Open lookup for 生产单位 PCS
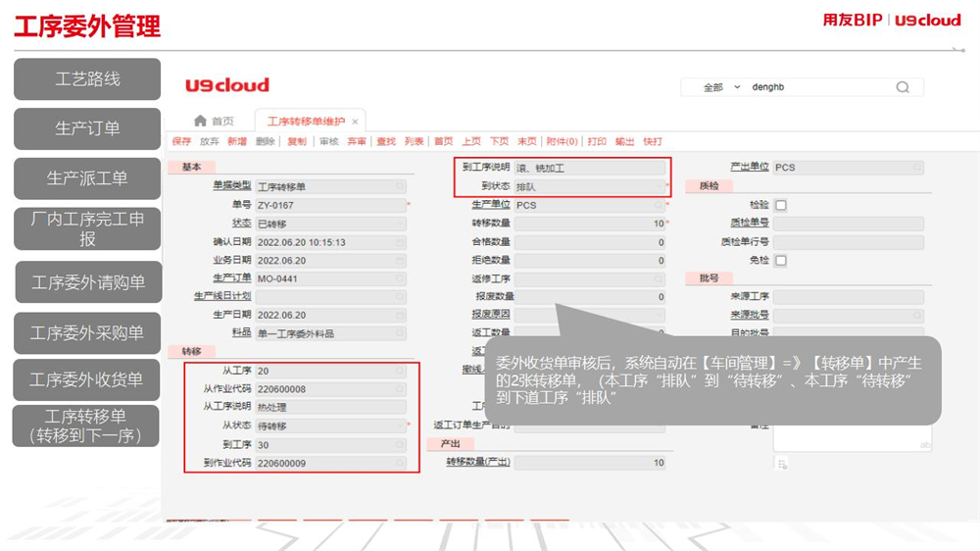Image resolution: width=980 pixels, height=551 pixels. point(659,205)
